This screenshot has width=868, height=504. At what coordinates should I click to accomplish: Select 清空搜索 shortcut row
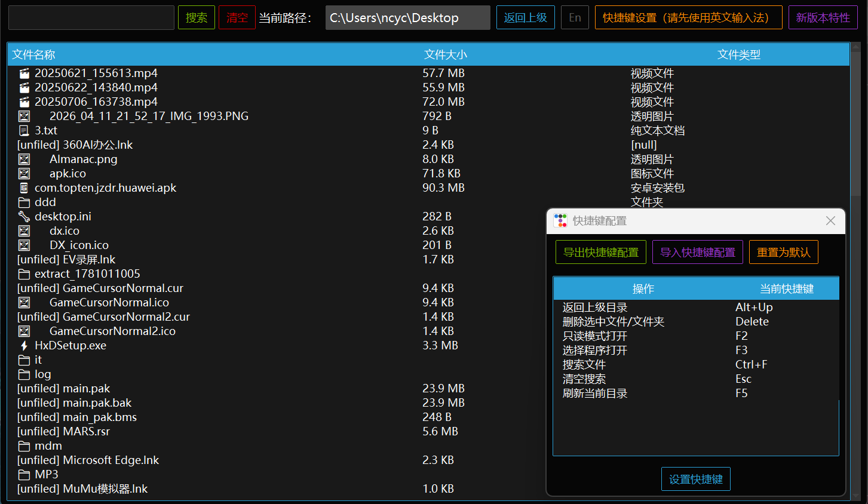pos(696,379)
